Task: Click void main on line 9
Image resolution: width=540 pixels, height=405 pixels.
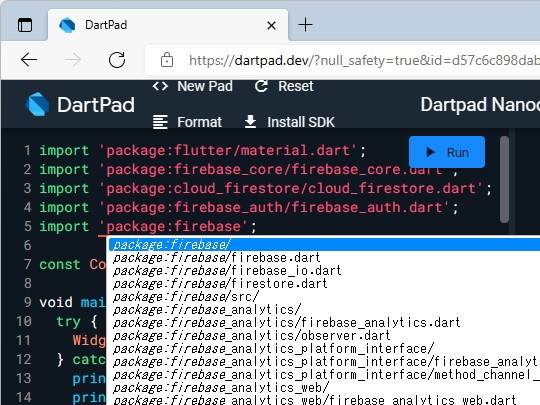Action: click(x=72, y=302)
